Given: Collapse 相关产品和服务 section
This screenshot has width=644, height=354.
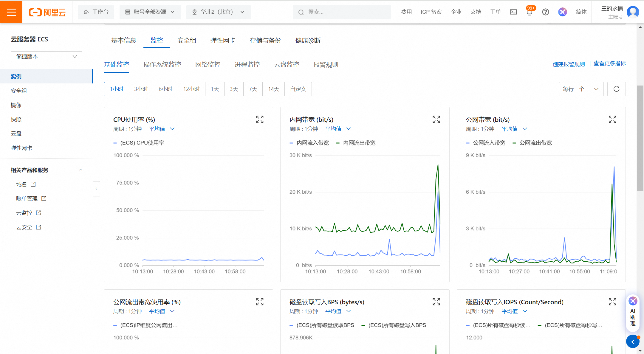Looking at the screenshot, I should (80, 170).
